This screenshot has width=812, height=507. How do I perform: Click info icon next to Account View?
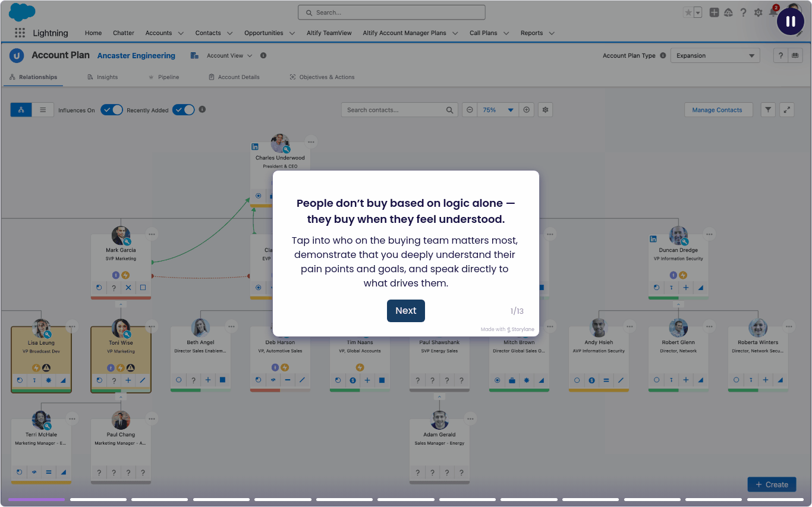click(x=263, y=55)
